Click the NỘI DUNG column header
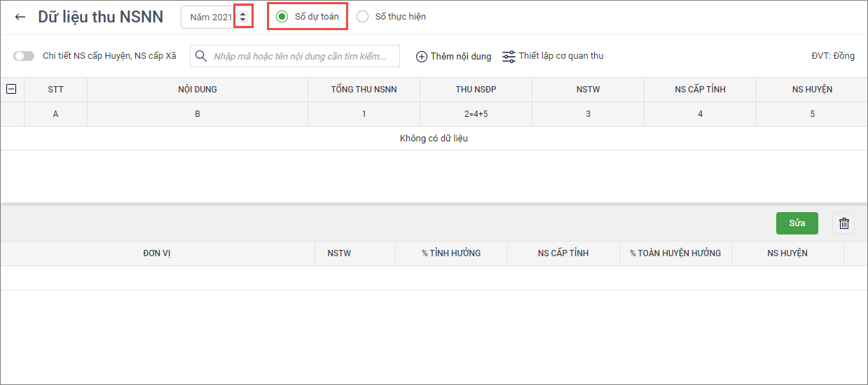868x385 pixels. pos(197,90)
